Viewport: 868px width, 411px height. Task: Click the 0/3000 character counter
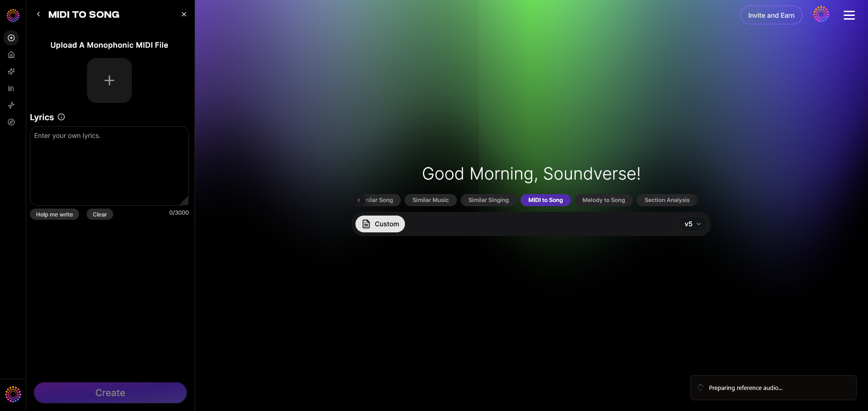coord(179,213)
